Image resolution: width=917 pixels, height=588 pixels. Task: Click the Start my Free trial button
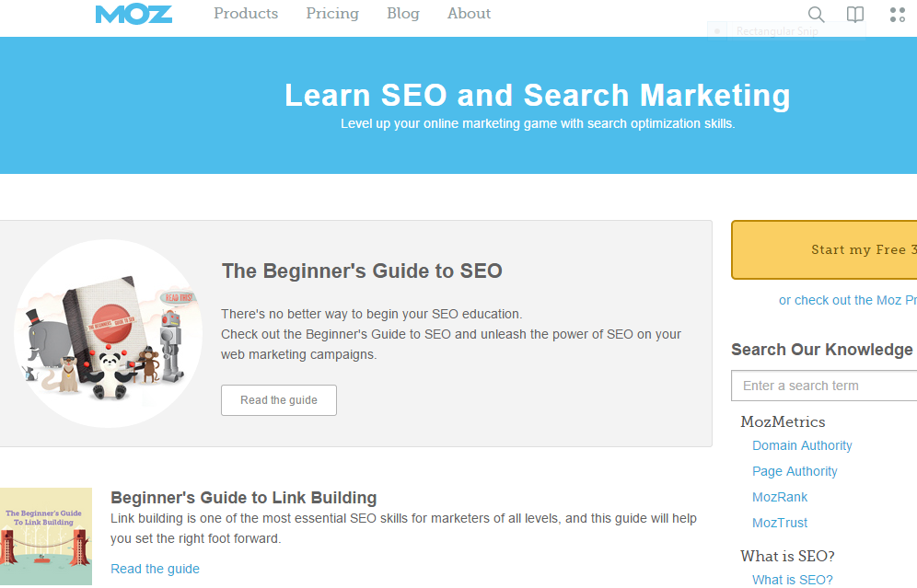coord(824,250)
